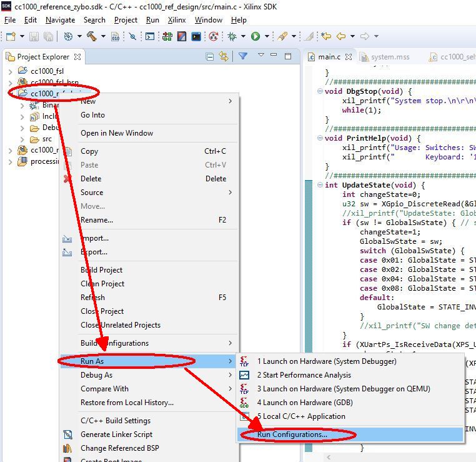Open the Back history dropdown arrow
The image size is (476, 462).
[x=352, y=36]
